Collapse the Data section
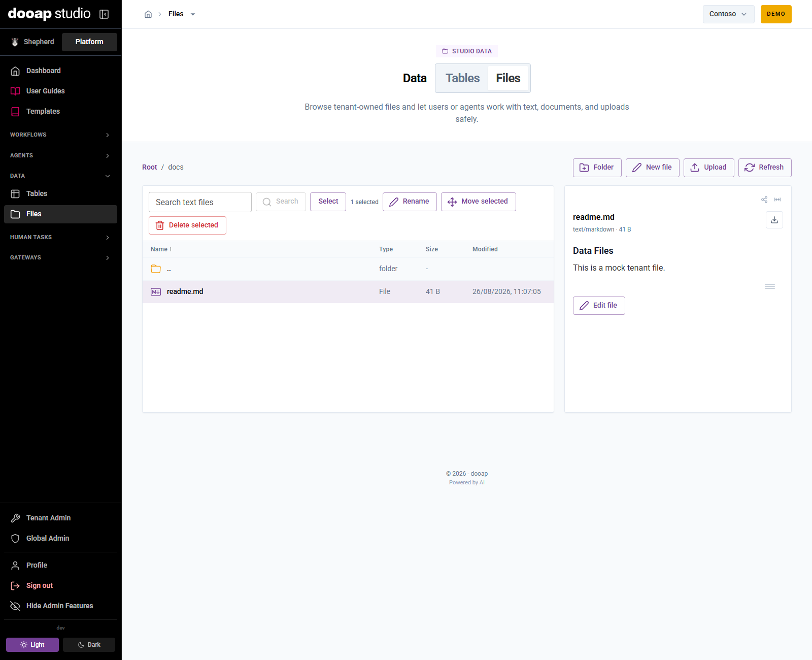This screenshot has height=660, width=812. point(60,176)
